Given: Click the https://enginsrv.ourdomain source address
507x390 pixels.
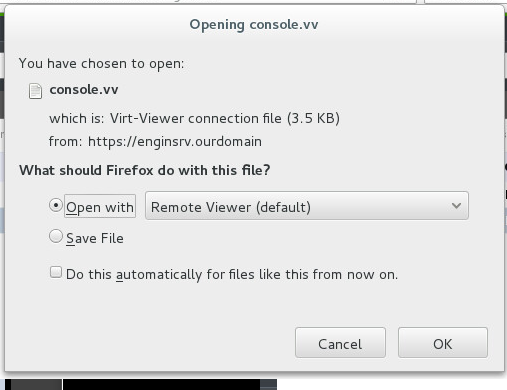Looking at the screenshot, I should [x=175, y=142].
